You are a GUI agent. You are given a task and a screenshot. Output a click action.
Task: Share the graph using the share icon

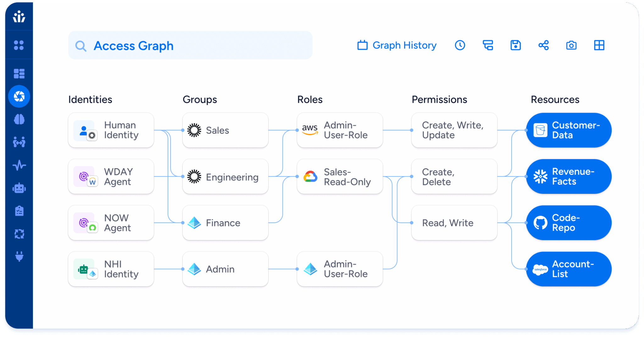point(543,45)
